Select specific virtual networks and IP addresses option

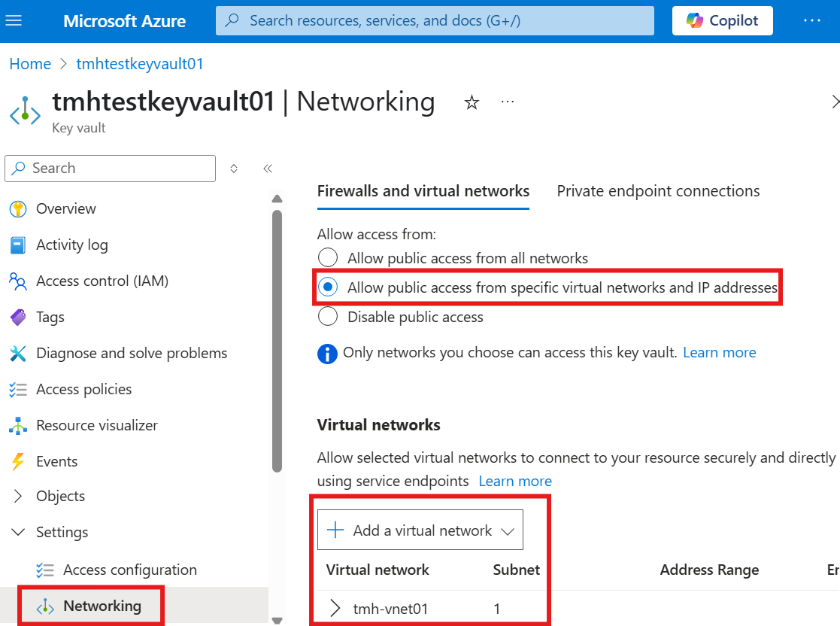pyautogui.click(x=328, y=287)
